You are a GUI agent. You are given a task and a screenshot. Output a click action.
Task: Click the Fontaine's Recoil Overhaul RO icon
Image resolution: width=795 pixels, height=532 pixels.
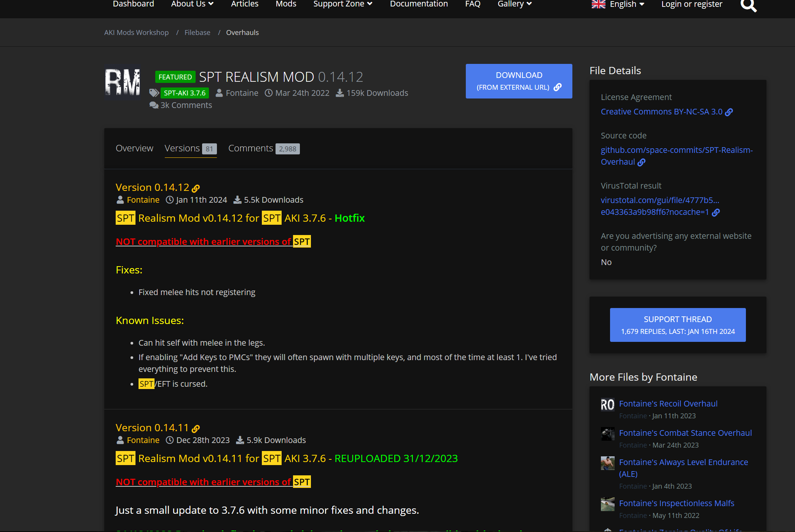[x=607, y=405]
